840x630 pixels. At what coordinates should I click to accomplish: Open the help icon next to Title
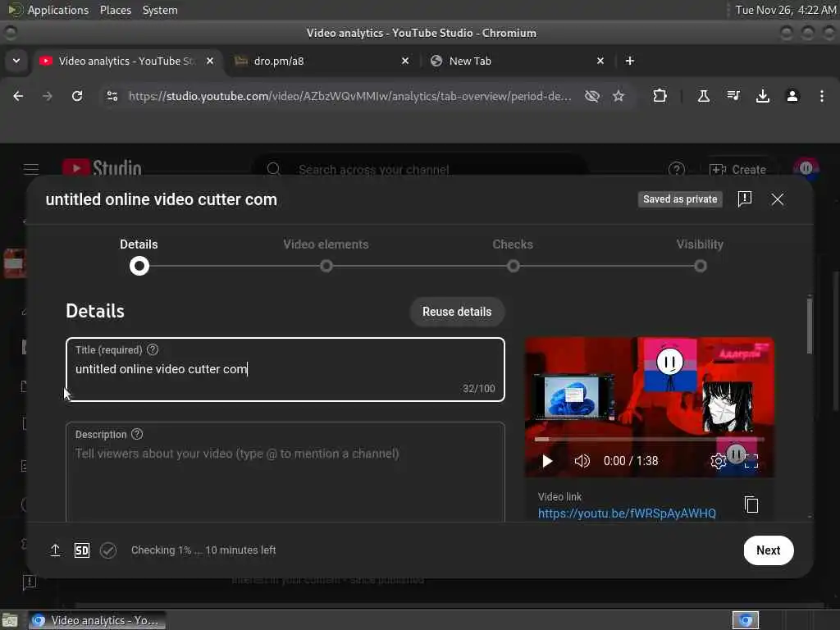(153, 349)
